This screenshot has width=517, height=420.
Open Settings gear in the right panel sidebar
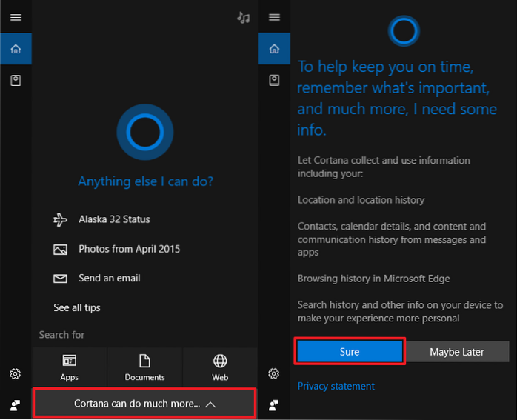click(274, 374)
